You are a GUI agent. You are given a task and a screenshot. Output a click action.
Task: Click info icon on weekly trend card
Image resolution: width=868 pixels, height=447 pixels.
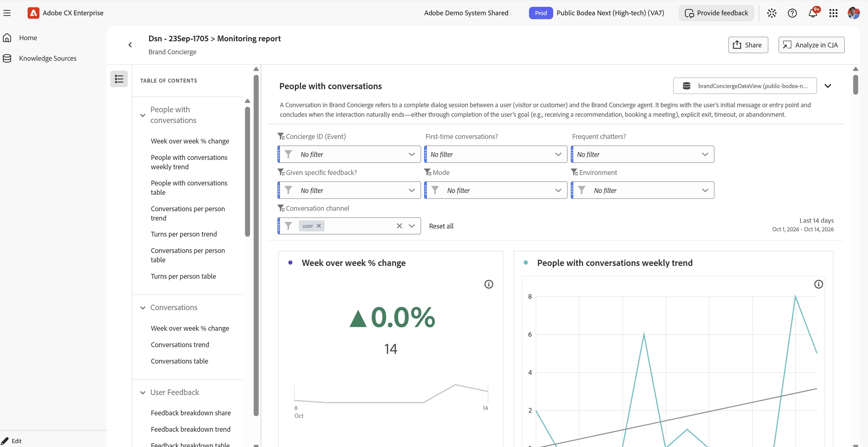pos(818,284)
